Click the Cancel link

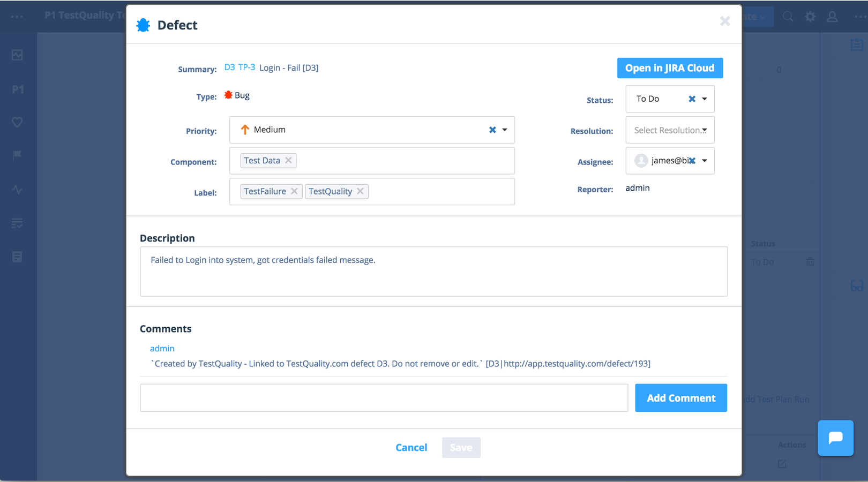(411, 447)
